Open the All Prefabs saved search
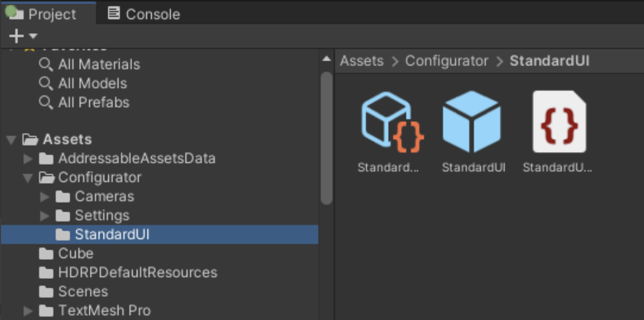This screenshot has height=320, width=644. (x=93, y=102)
